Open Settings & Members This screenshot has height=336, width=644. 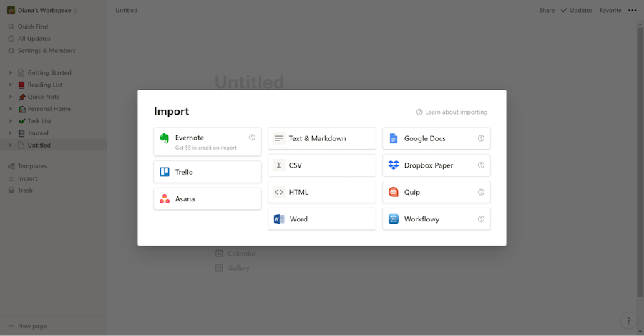46,51
